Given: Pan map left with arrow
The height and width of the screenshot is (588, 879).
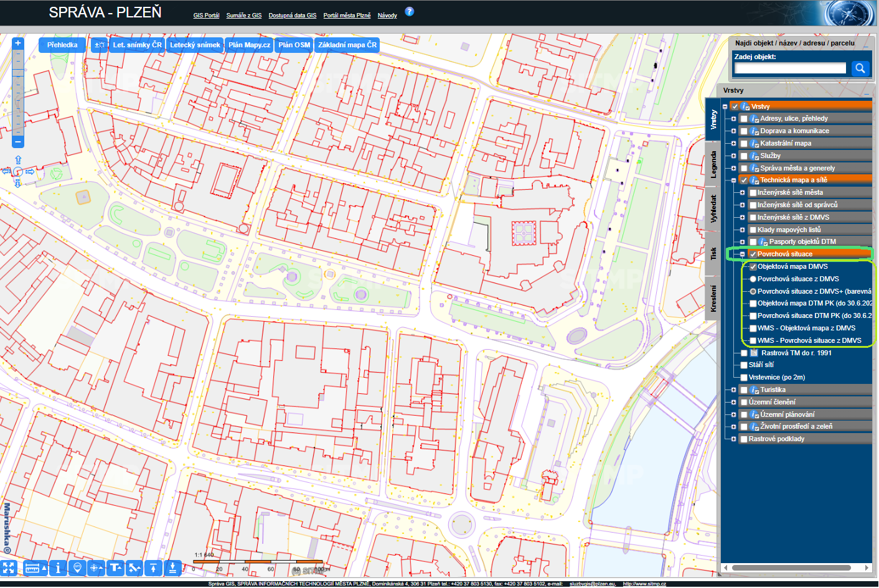Looking at the screenshot, I should point(6,171).
